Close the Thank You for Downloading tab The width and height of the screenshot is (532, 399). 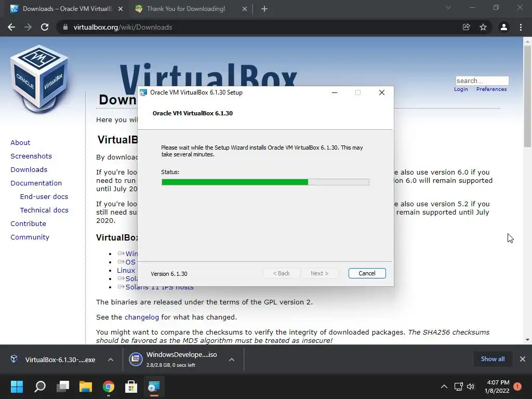coord(245,9)
